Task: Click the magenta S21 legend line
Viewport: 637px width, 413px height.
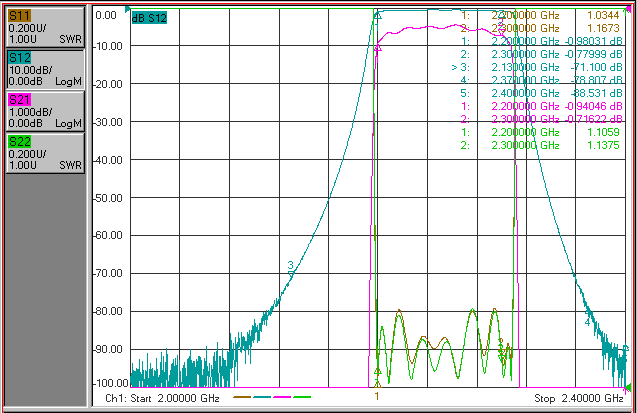Action: [282, 397]
